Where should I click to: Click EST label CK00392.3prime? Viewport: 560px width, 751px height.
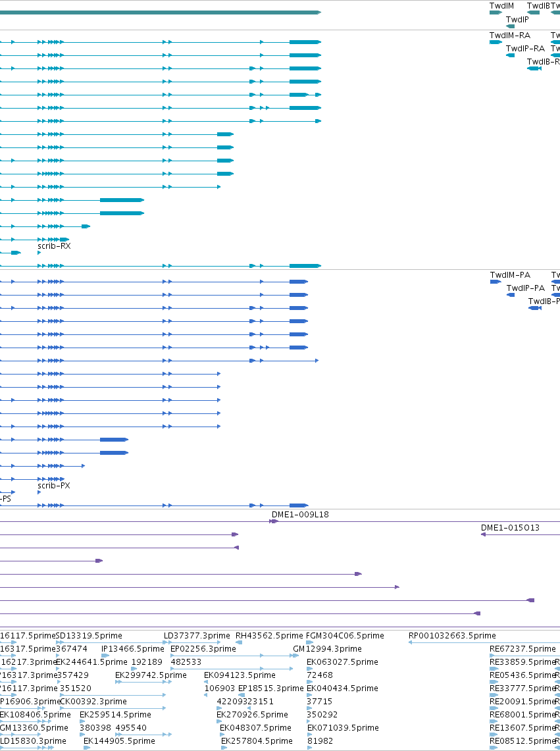point(93,701)
